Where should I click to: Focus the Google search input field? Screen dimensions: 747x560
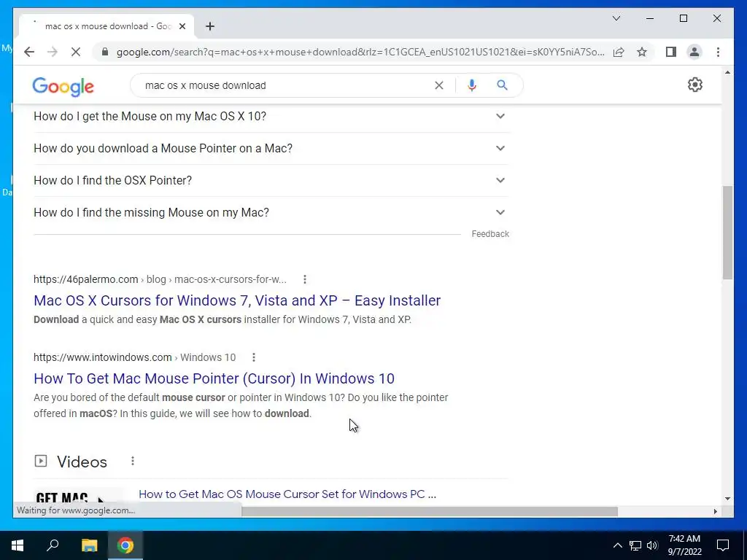[x=286, y=85]
